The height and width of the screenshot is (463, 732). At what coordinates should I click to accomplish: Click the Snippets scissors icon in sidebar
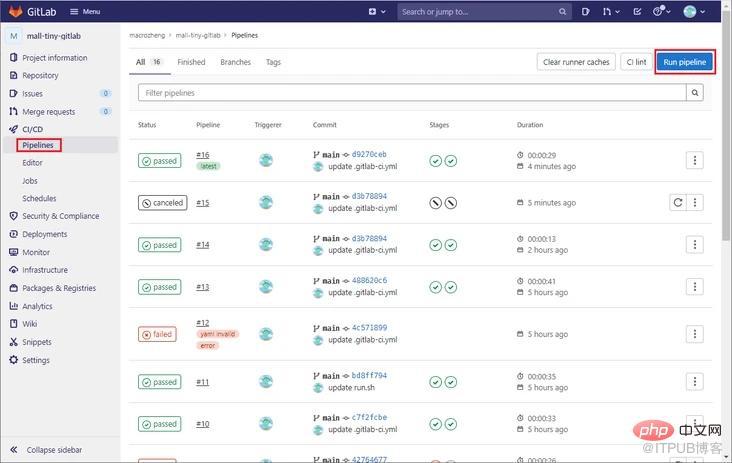14,342
